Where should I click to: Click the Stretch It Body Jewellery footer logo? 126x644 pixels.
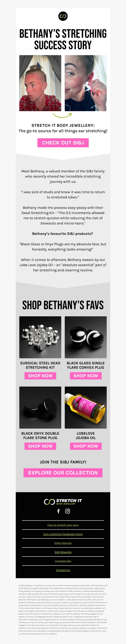click(63, 502)
